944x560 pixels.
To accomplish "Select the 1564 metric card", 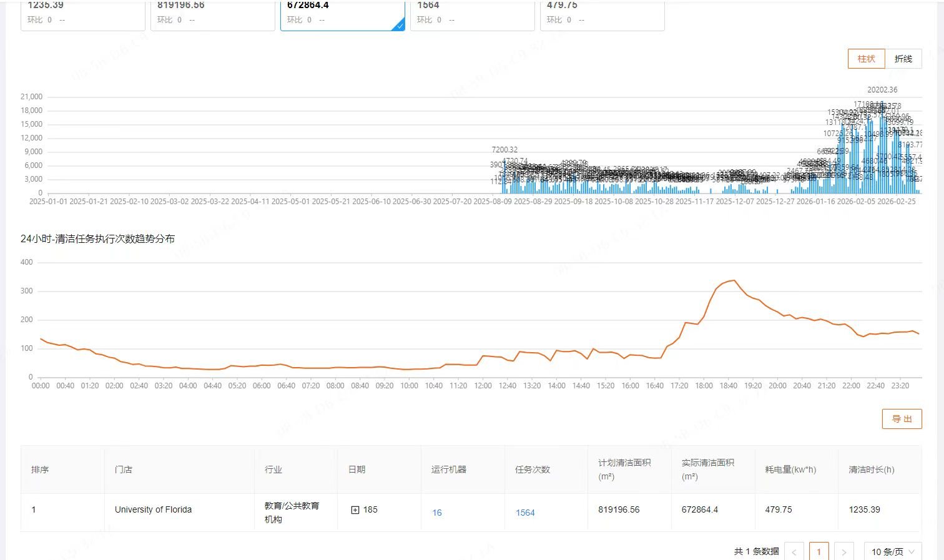I will click(x=472, y=14).
